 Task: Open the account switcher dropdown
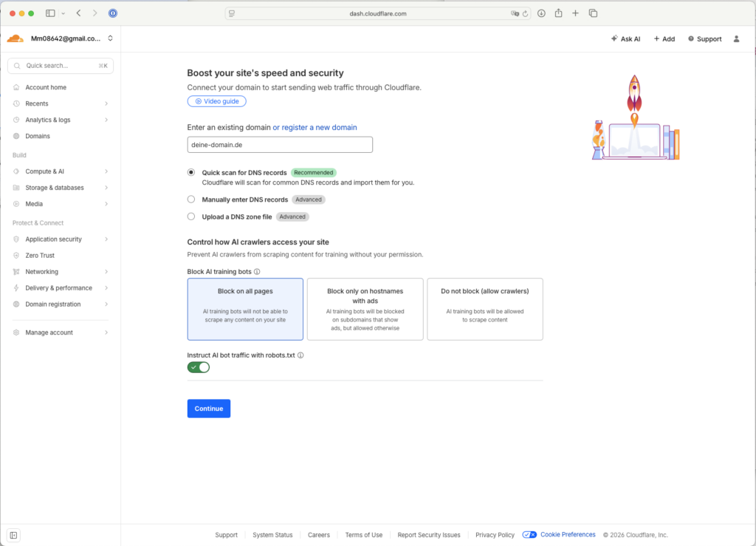pos(110,38)
